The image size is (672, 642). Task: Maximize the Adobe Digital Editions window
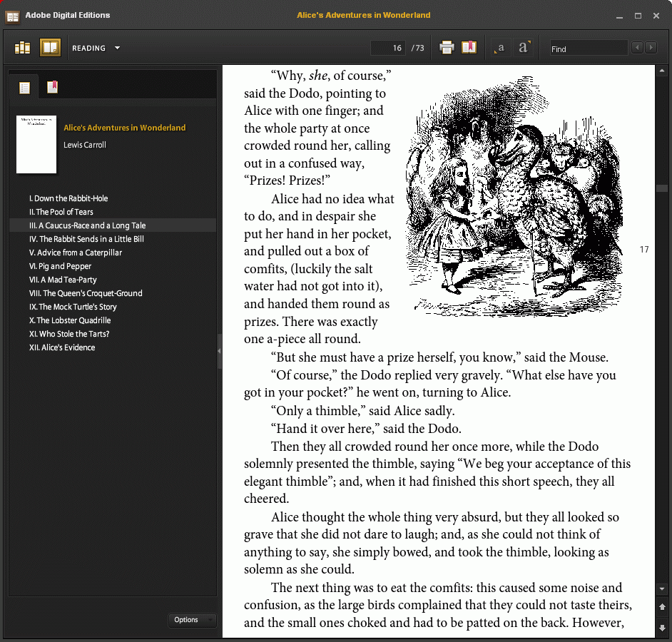tap(638, 16)
